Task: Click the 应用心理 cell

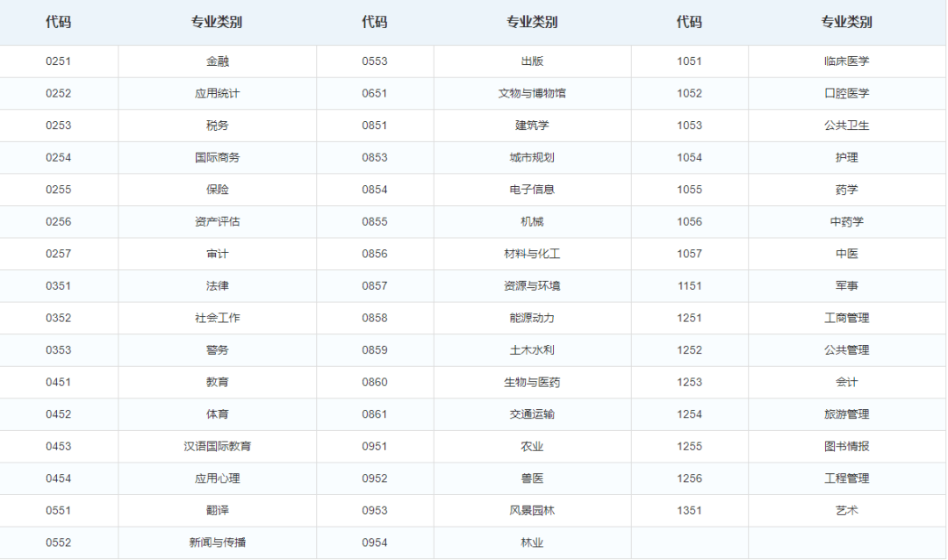Action: pyautogui.click(x=217, y=477)
